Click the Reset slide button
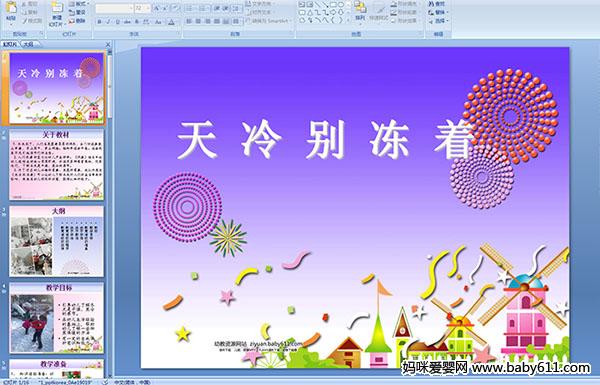 coord(77,12)
